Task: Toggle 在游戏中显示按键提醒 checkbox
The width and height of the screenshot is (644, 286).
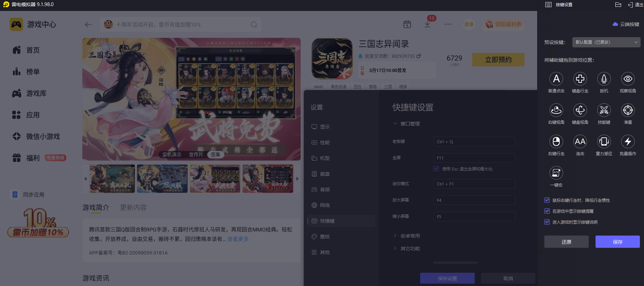Action: 547,211
